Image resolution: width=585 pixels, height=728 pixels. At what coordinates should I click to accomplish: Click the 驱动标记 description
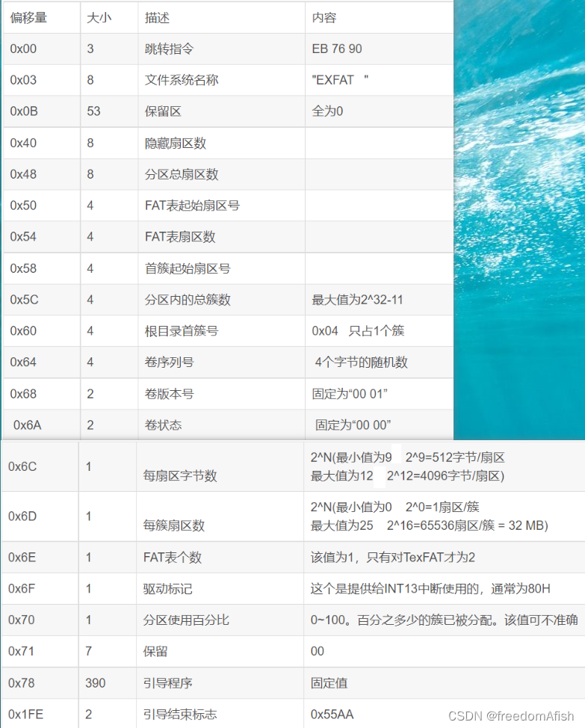pos(167,588)
